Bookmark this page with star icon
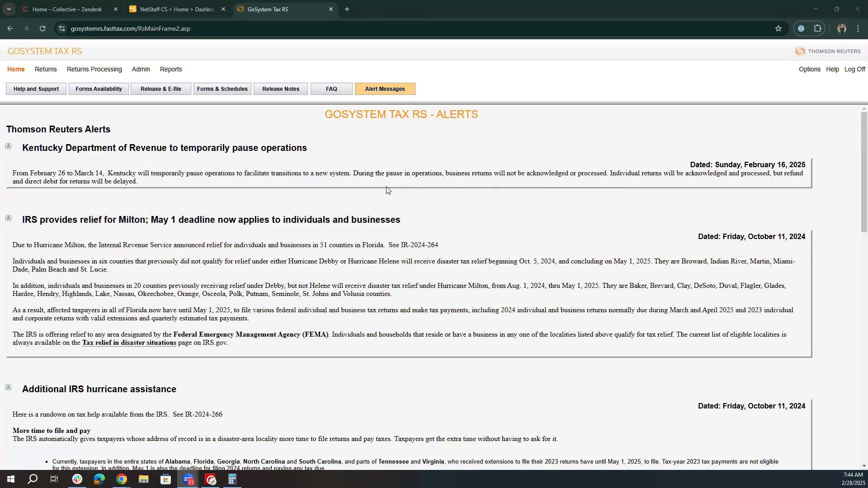Viewport: 868px width, 488px height. [x=778, y=28]
